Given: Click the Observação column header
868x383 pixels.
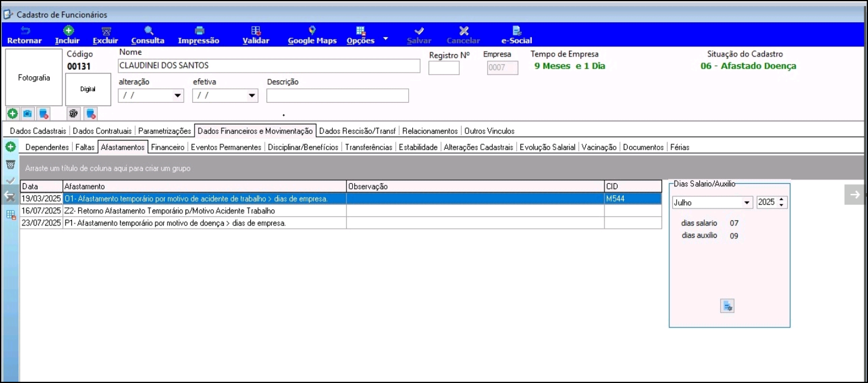Looking at the screenshot, I should click(475, 187).
